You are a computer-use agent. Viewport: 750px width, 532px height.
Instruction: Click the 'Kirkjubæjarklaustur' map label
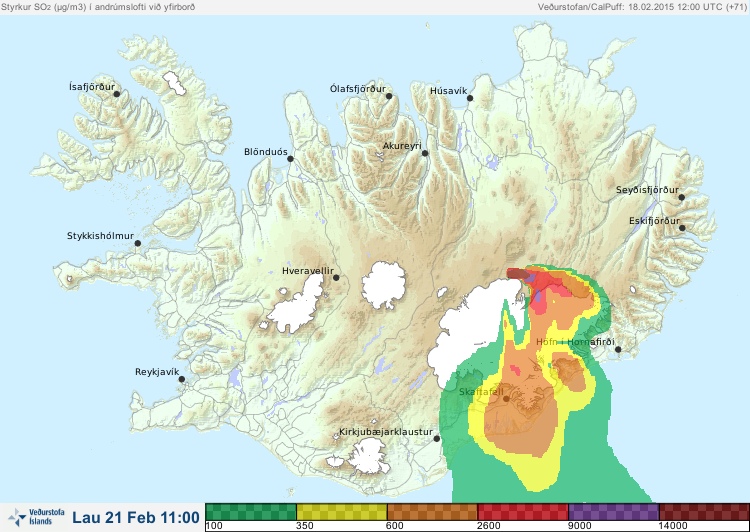(386, 432)
